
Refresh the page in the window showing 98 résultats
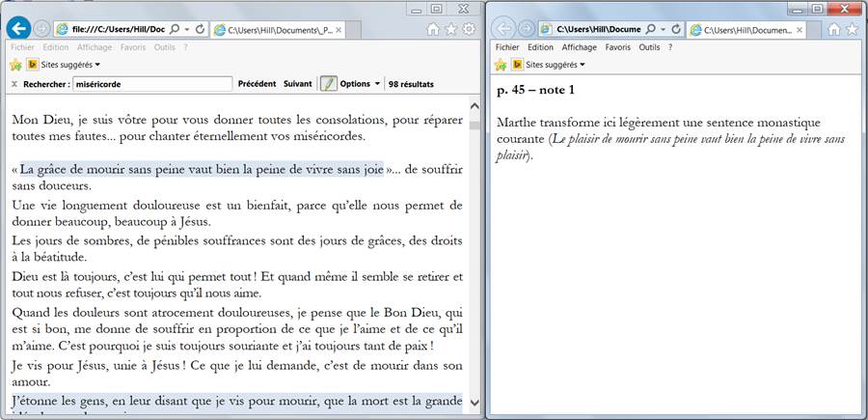pyautogui.click(x=200, y=29)
